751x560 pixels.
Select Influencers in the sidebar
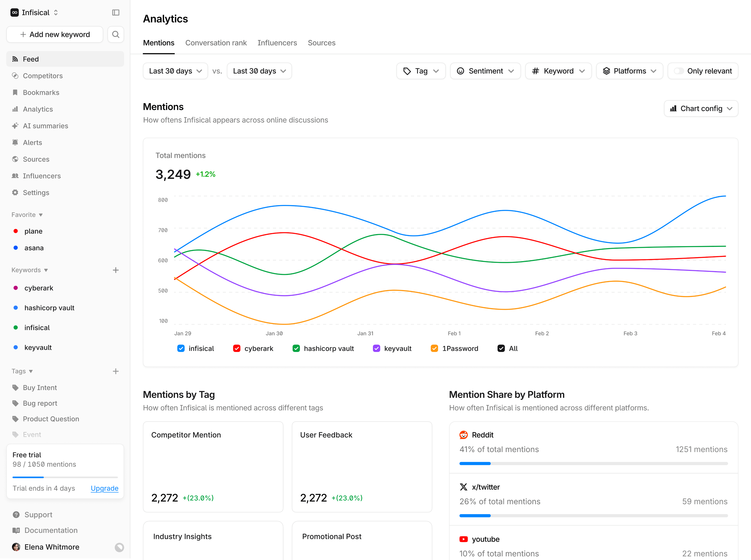point(42,176)
